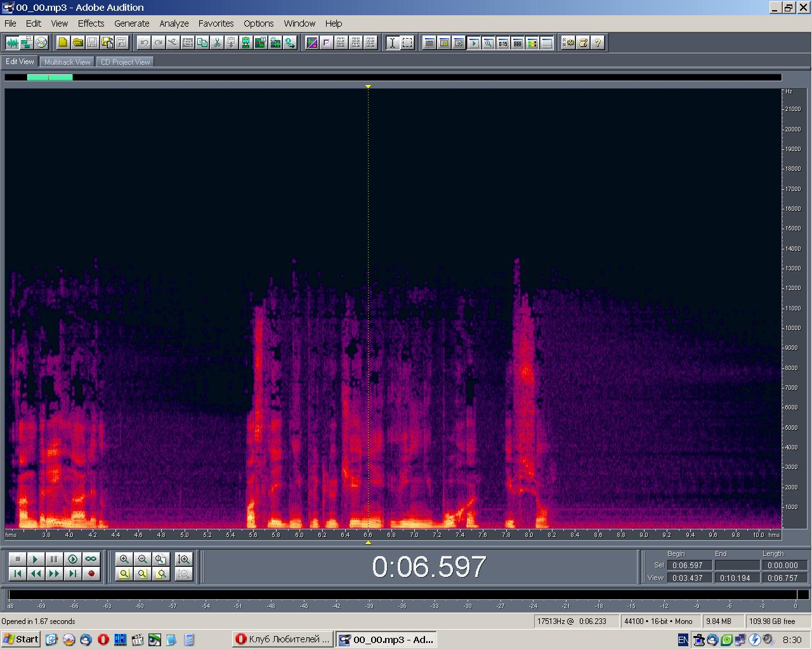Select the Marquee Selection tool
Viewport: 812px width, 650px height.
407,43
